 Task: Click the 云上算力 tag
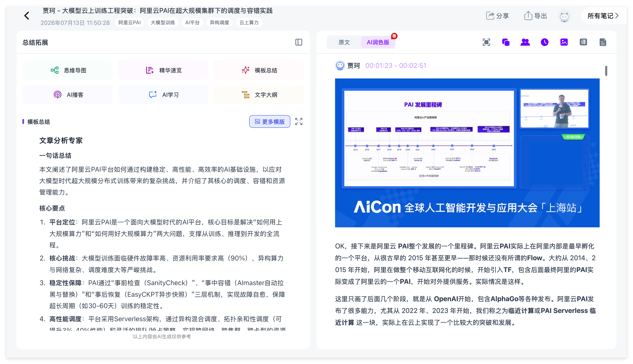pyautogui.click(x=249, y=23)
